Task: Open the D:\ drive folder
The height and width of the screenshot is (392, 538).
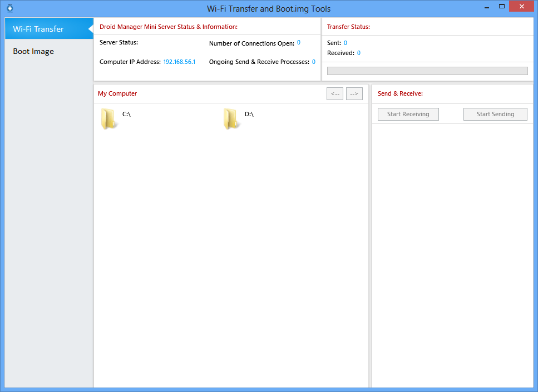Action: (x=231, y=117)
